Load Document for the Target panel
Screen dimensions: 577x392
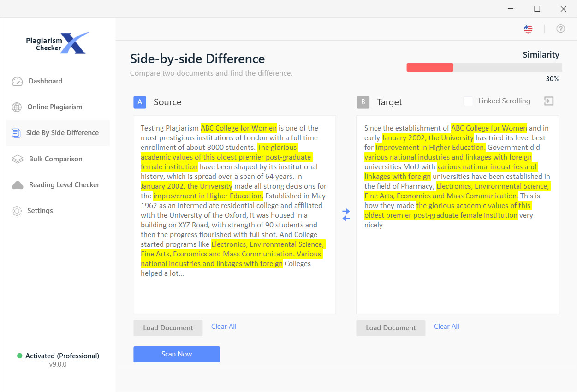point(391,328)
